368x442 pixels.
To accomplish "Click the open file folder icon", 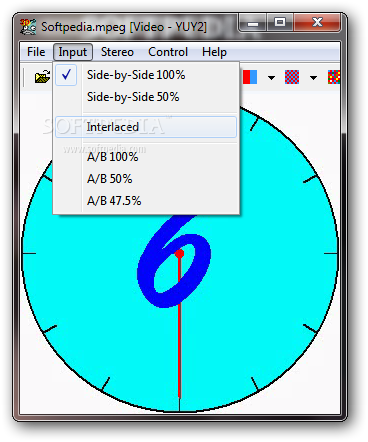I will pyautogui.click(x=42, y=77).
